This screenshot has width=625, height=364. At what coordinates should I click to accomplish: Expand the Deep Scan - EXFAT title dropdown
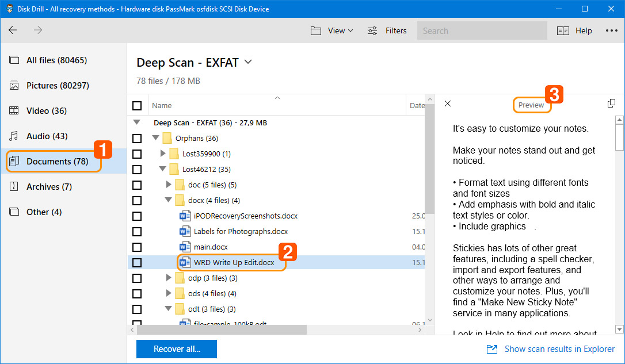coord(248,62)
